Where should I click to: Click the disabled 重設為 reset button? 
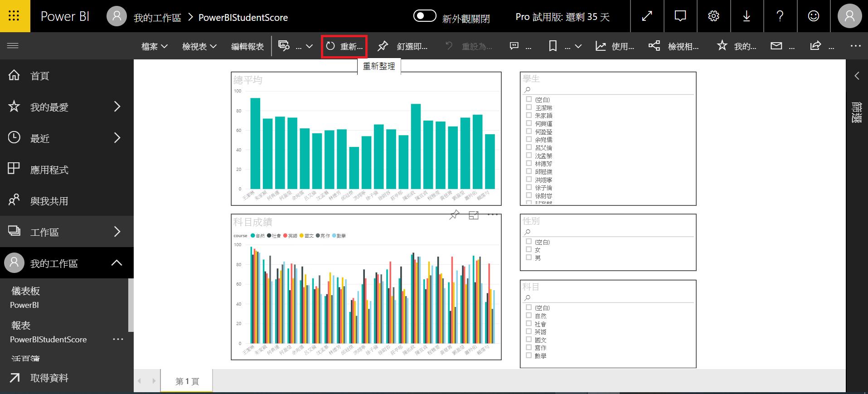coord(469,46)
